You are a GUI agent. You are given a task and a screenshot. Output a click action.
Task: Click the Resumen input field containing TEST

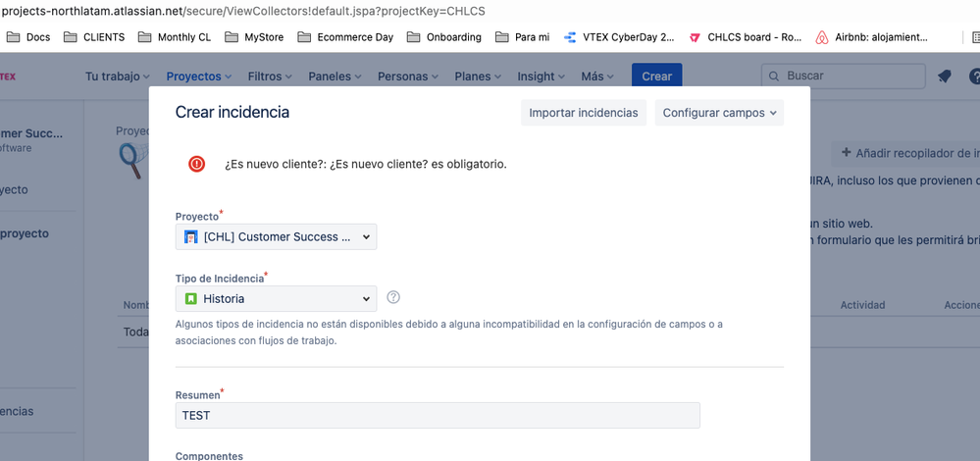[438, 416]
